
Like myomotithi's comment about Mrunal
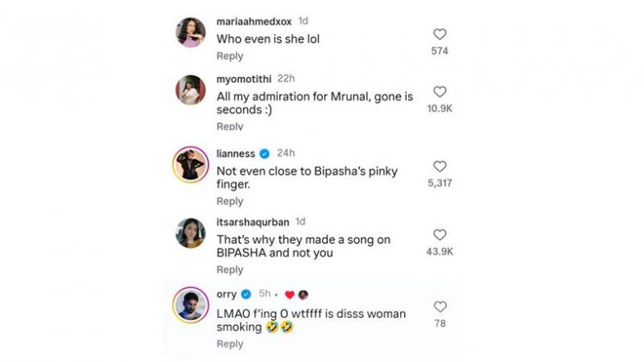click(x=440, y=92)
